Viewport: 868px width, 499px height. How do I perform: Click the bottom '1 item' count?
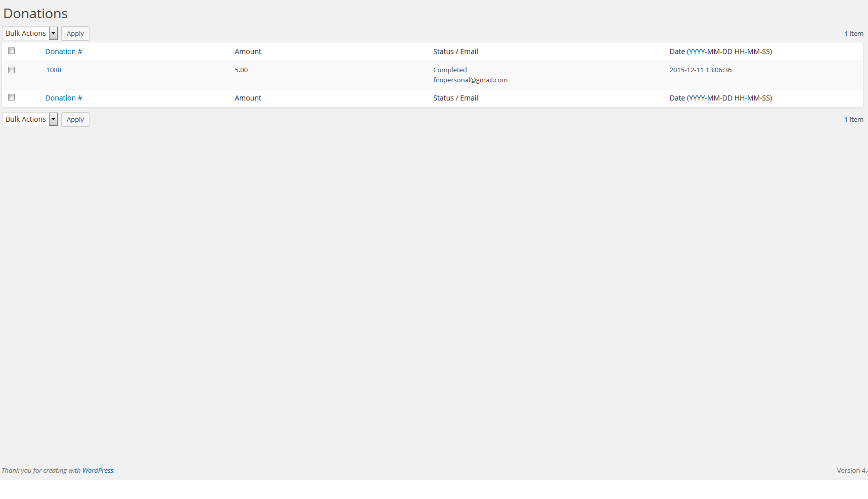(854, 120)
